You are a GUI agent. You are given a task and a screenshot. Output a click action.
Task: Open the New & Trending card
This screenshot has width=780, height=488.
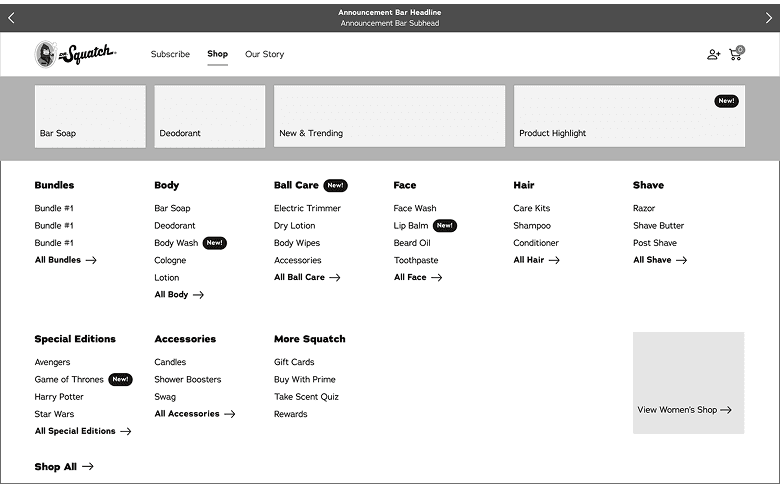coord(390,116)
